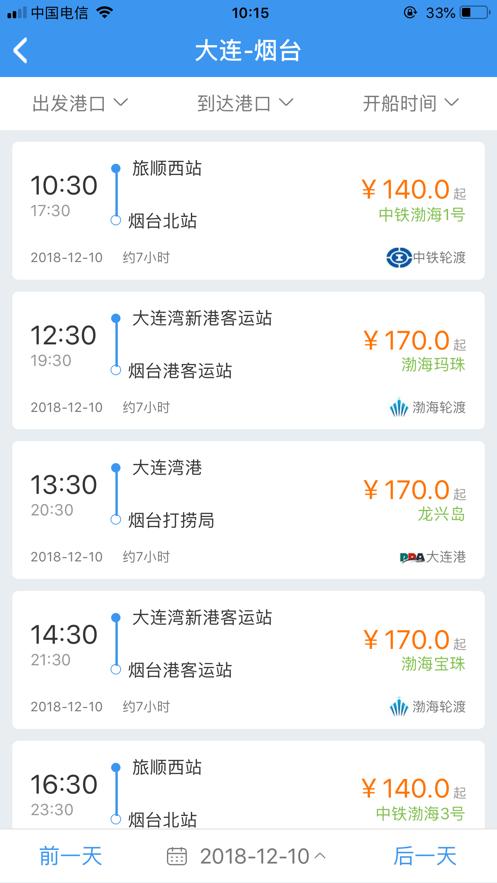Tap the 中铁轮渡 company logo

point(399,258)
